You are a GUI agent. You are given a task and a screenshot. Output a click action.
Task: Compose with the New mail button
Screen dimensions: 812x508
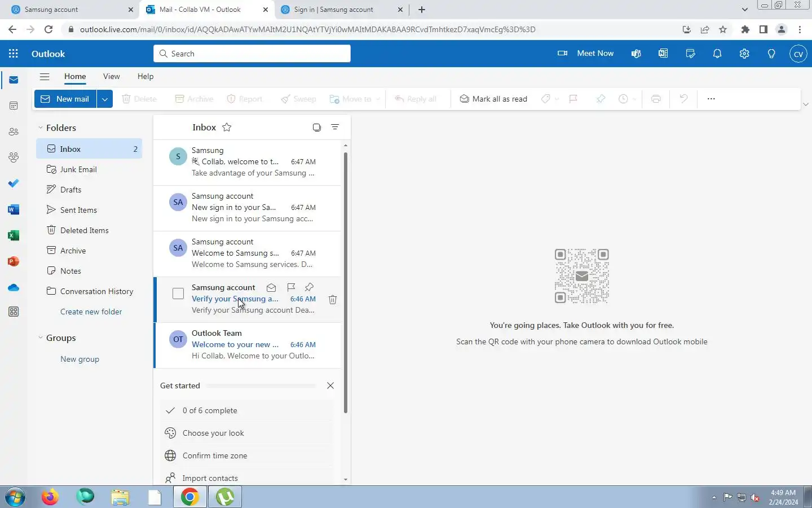(65, 99)
